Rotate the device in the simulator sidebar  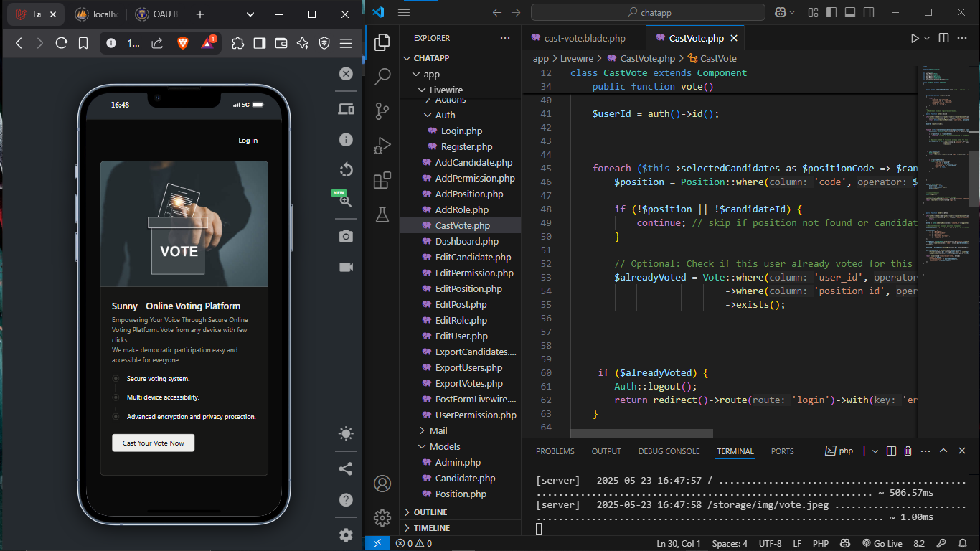coord(346,170)
